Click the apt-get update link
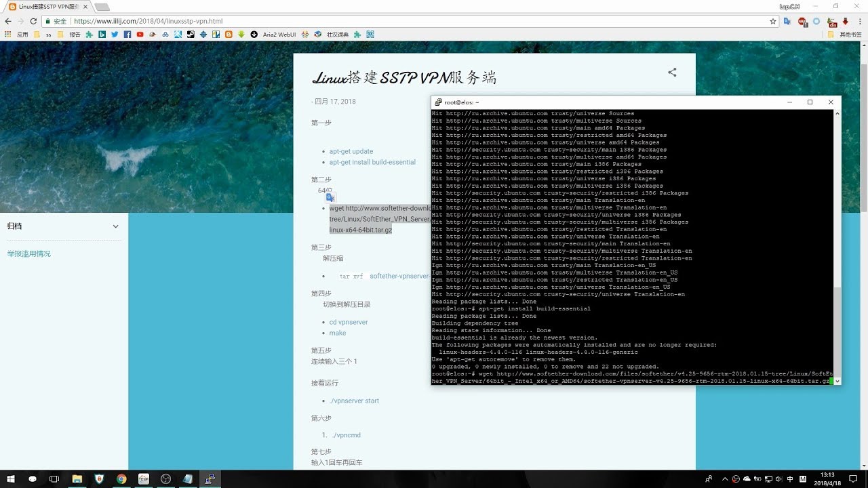The width and height of the screenshot is (868, 488). click(351, 151)
